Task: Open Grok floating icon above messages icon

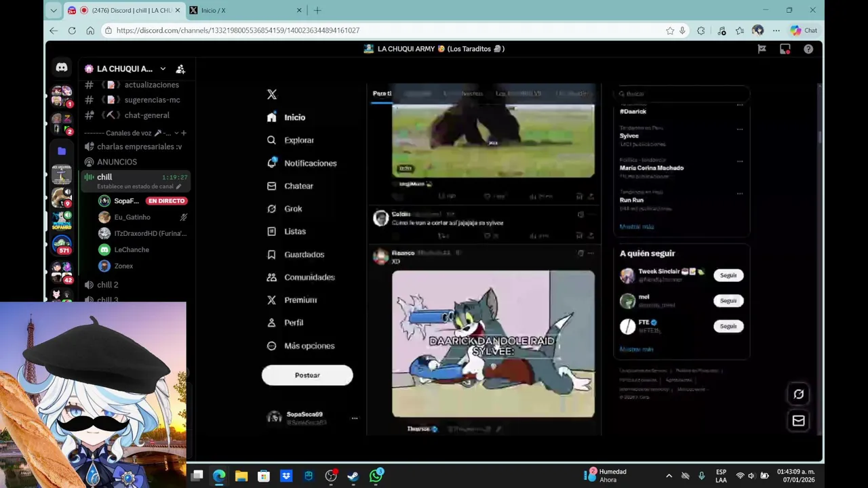Action: [799, 394]
